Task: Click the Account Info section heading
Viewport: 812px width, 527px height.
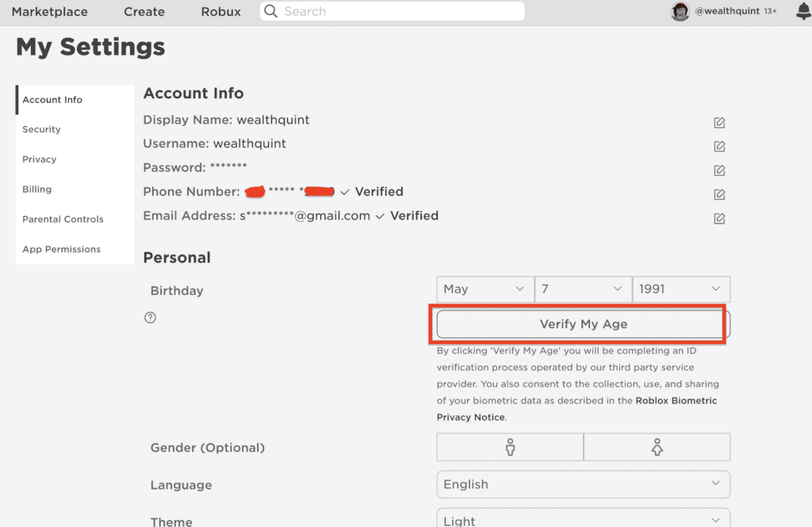Action: 193,94
